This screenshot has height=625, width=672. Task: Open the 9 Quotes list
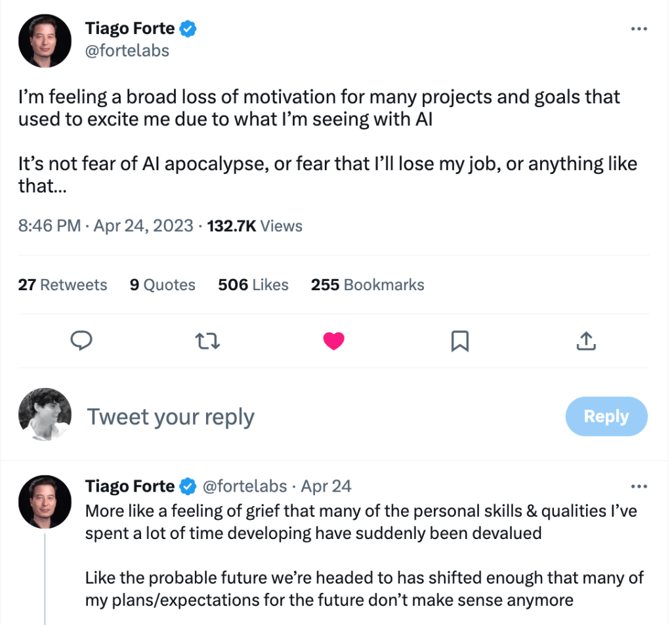[x=163, y=285]
